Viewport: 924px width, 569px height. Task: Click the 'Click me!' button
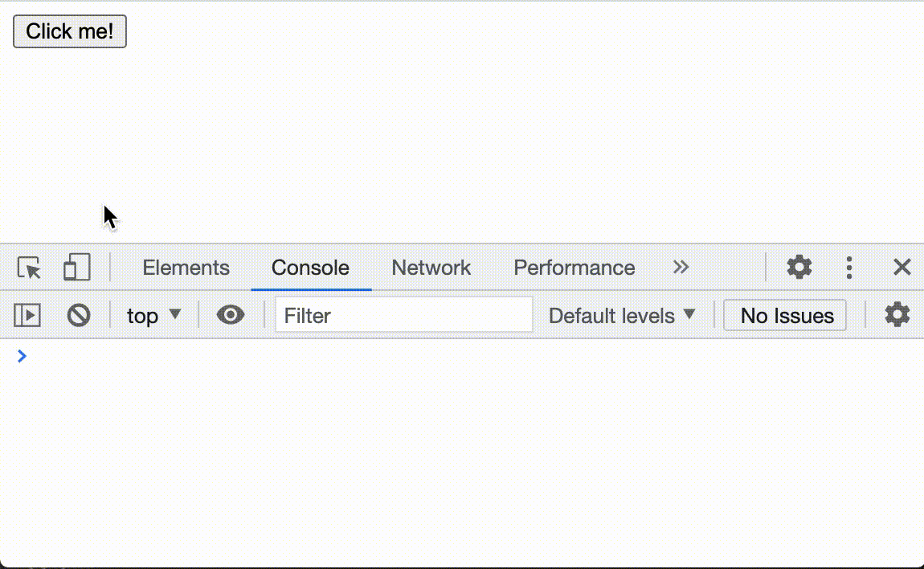coord(69,31)
